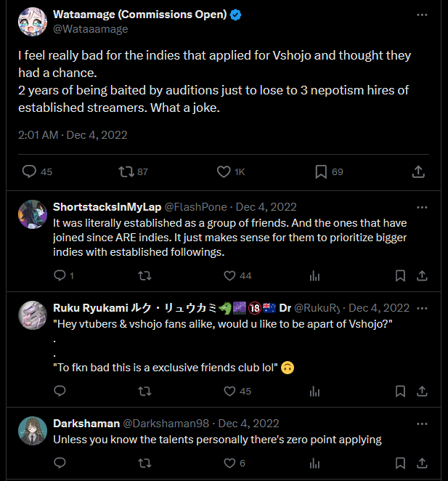Open the 2:01 AM Dec 4, 2022 timestamp

coord(73,135)
